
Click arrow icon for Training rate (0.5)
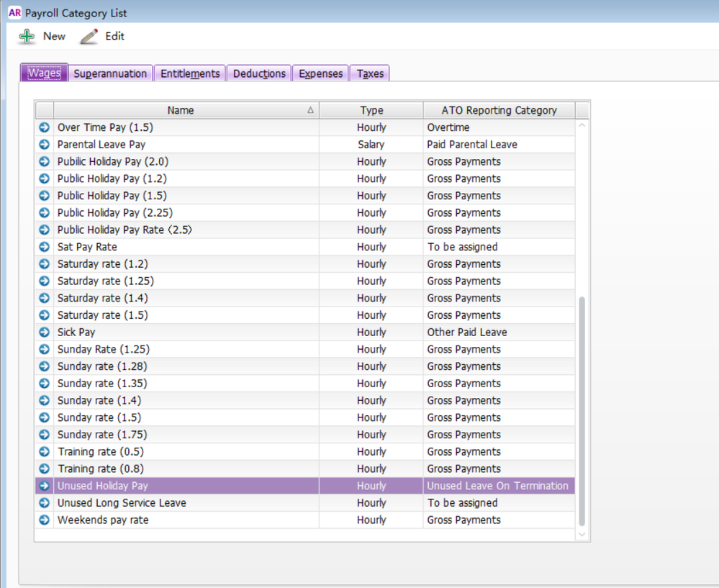(44, 452)
